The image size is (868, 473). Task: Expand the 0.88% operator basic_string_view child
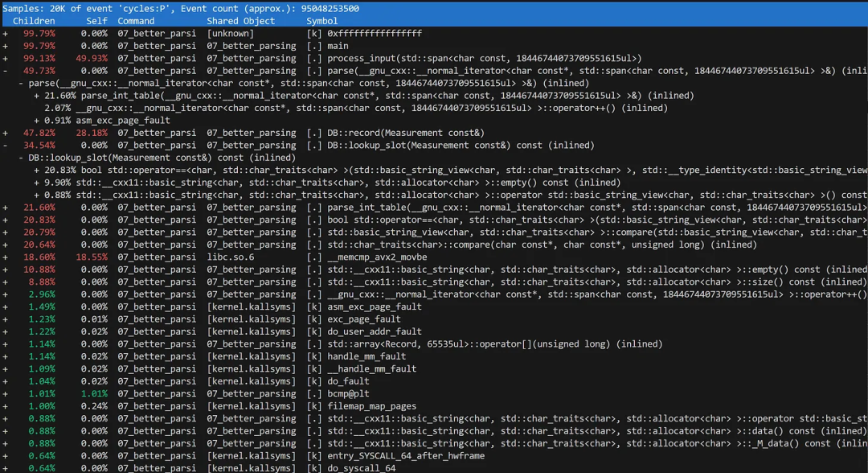click(36, 195)
